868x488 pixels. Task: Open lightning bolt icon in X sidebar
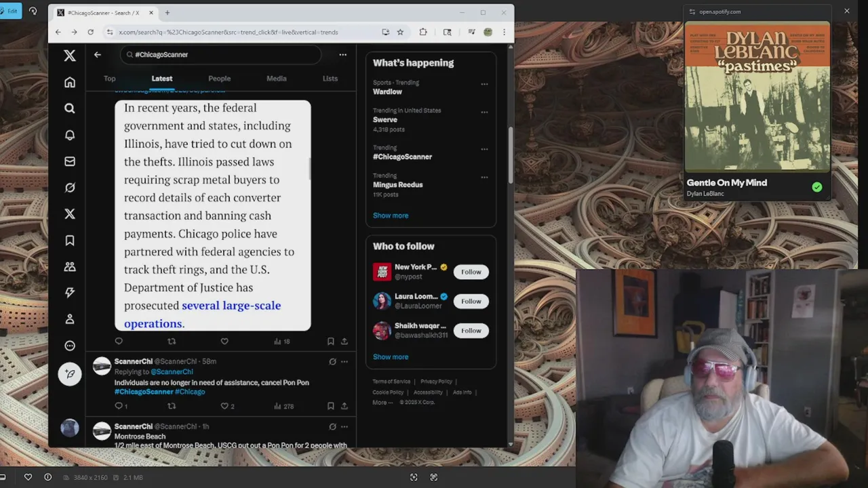pyautogui.click(x=70, y=293)
